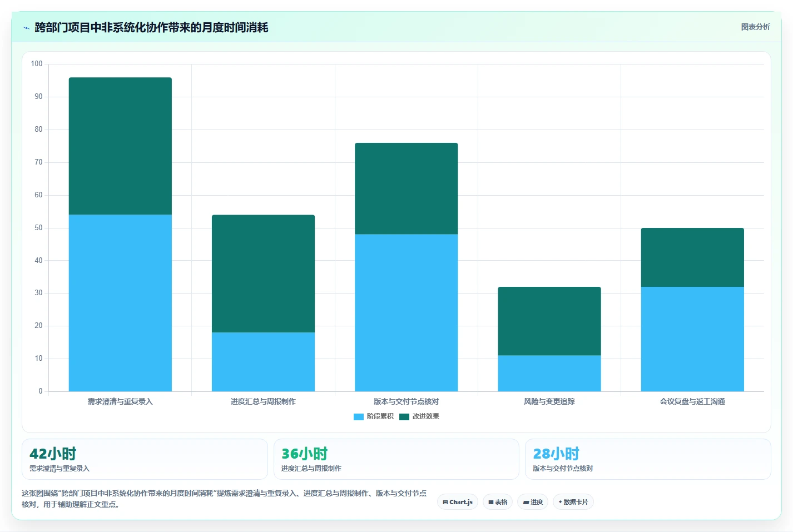Click the green bar segment for 会议复盘与返工沟通

(x=692, y=257)
